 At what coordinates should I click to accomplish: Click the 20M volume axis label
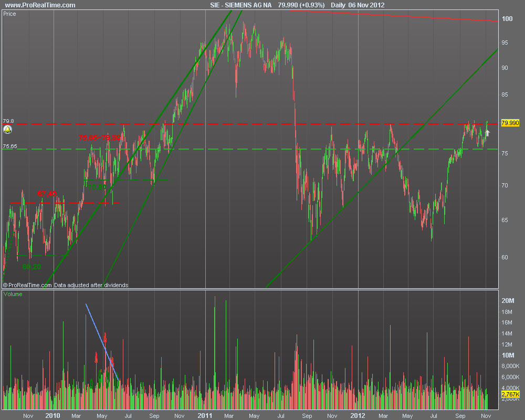(x=508, y=301)
